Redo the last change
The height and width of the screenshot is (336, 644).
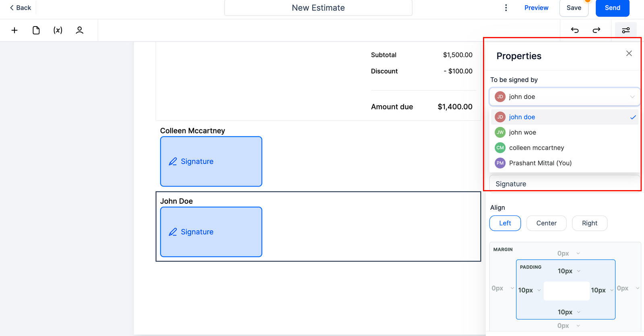click(597, 30)
